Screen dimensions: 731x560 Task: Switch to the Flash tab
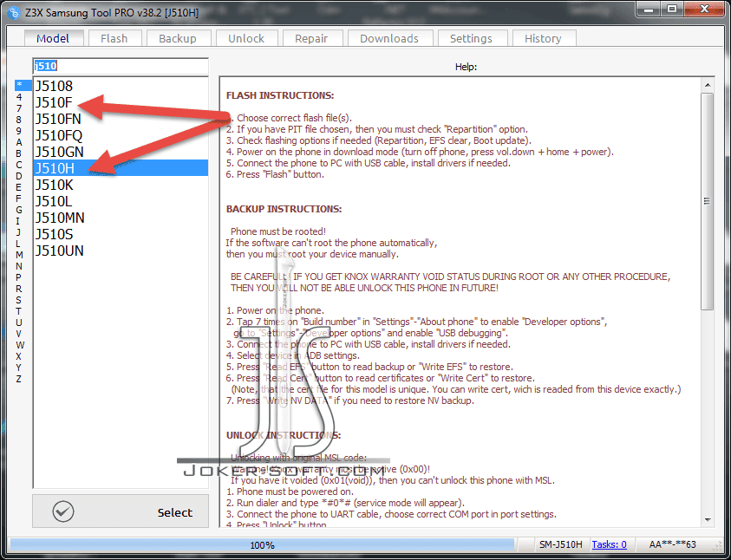click(x=114, y=39)
